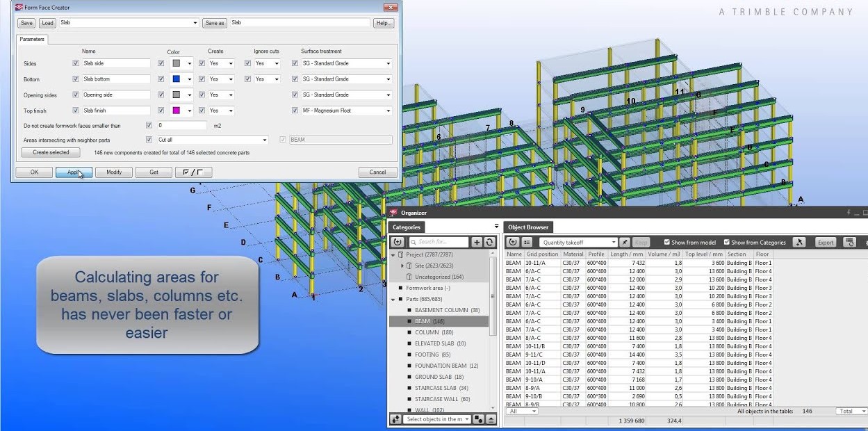Uncheck the Show from model checkbox
Image resolution: width=868 pixels, height=431 pixels.
667,243
